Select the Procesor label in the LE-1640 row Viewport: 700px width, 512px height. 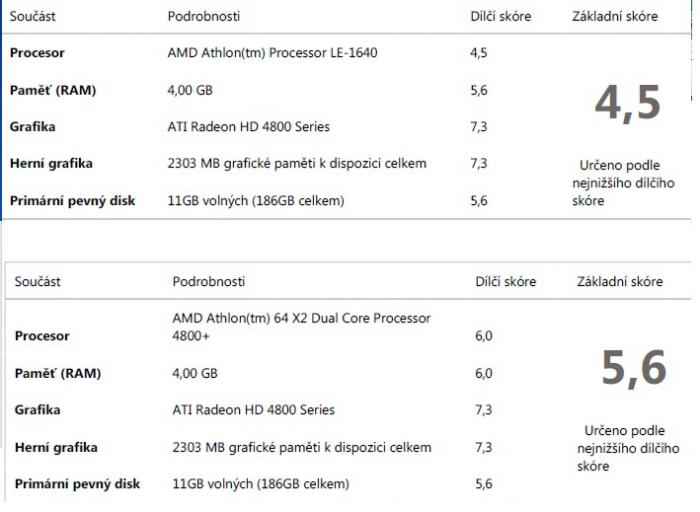(x=37, y=53)
